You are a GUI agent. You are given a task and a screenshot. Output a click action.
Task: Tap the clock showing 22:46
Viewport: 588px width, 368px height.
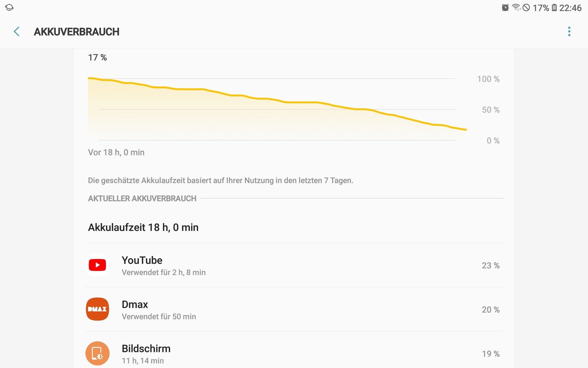click(570, 8)
